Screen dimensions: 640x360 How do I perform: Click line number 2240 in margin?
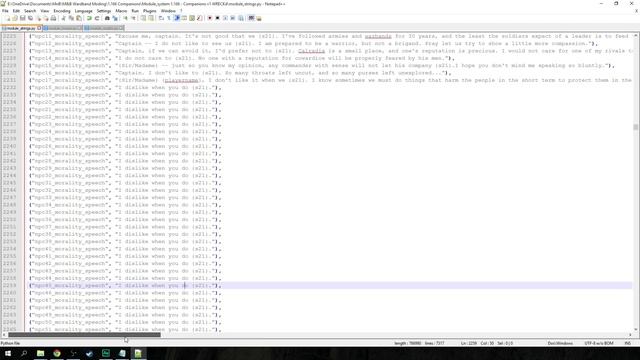pos(10,146)
